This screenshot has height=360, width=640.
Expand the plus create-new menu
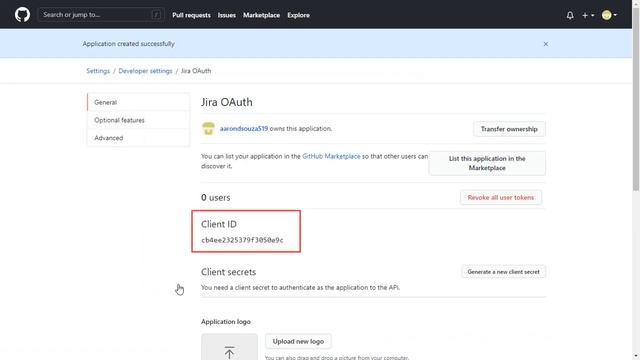(588, 15)
